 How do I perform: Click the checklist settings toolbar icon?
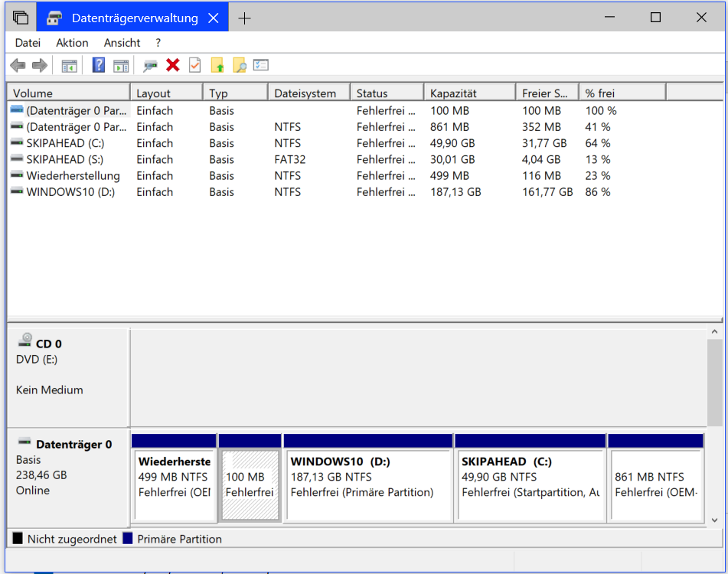pyautogui.click(x=261, y=65)
